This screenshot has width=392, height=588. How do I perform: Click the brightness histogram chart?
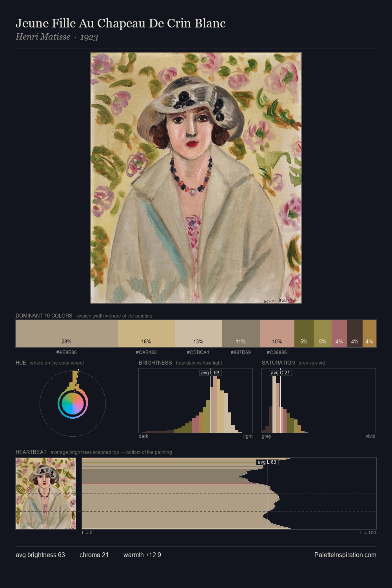(196, 401)
